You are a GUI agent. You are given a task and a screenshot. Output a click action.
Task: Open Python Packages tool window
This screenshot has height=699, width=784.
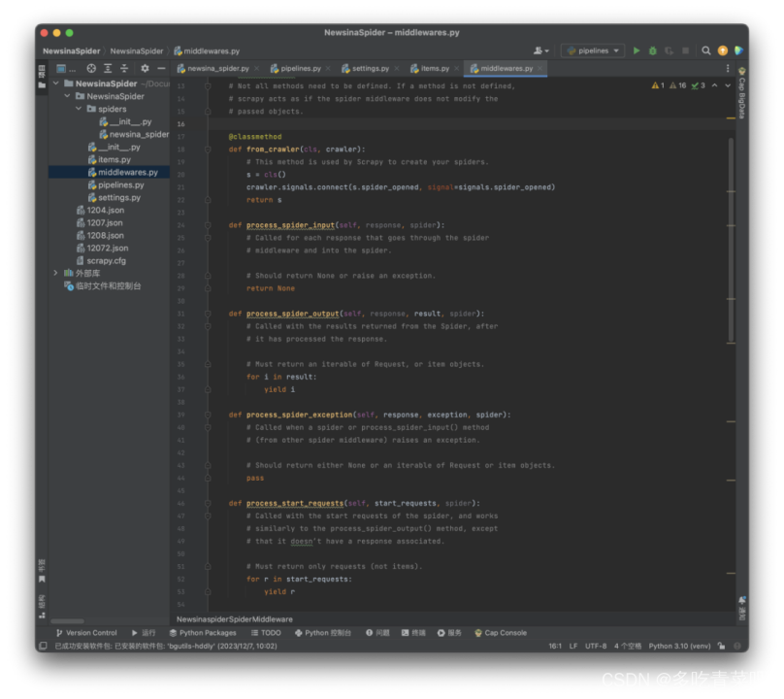click(x=203, y=633)
